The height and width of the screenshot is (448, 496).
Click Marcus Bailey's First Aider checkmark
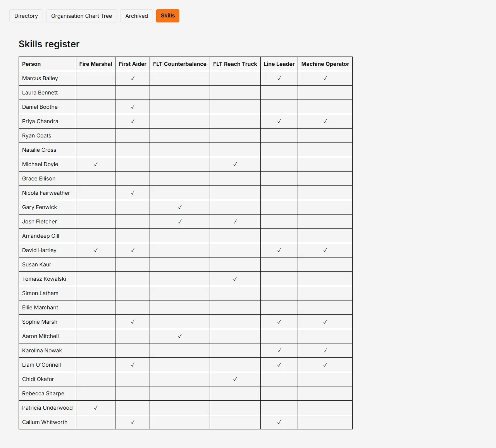133,78
